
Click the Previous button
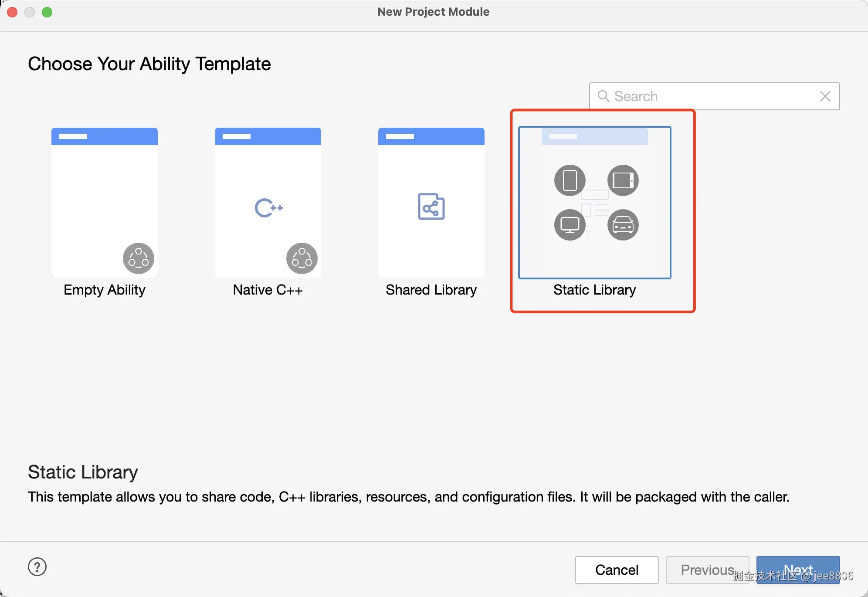click(x=708, y=570)
